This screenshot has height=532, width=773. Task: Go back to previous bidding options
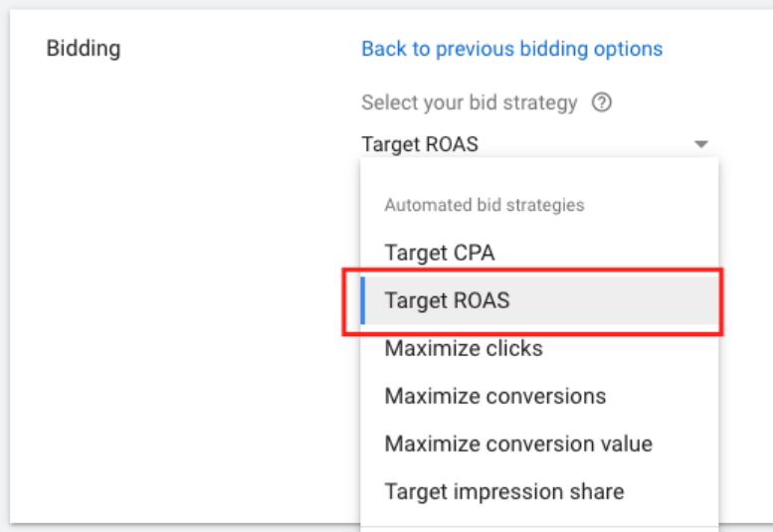(x=511, y=49)
